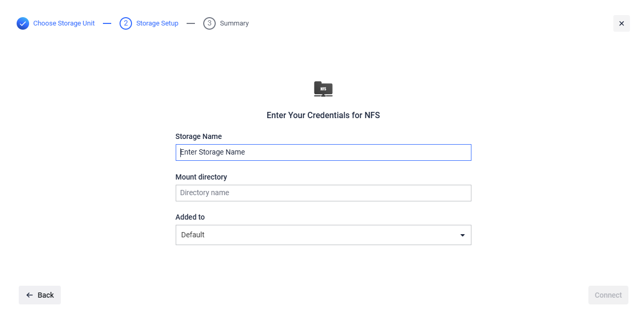Jump to the Summary step label
Screen dimensions: 644x319
coord(234,23)
